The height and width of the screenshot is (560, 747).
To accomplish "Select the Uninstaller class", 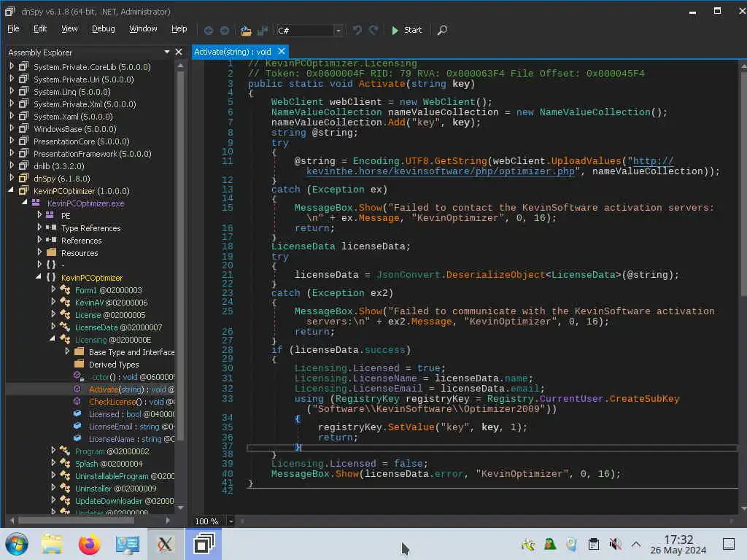I will coord(116,488).
